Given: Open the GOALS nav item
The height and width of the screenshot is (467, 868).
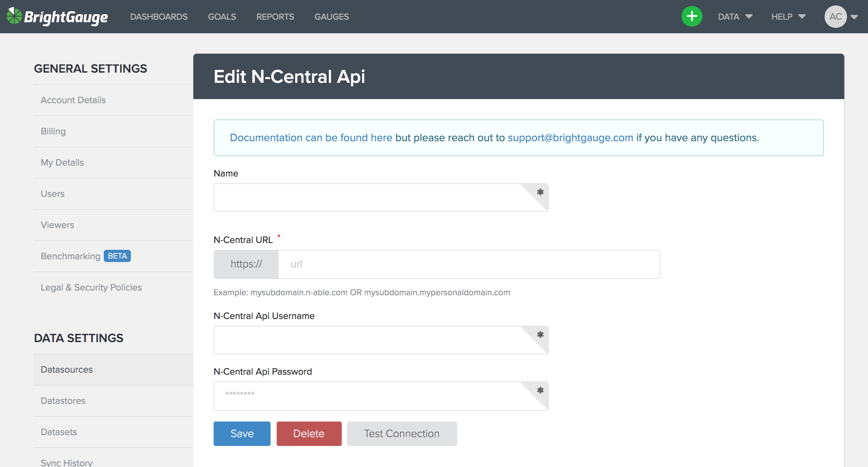Looking at the screenshot, I should [222, 17].
